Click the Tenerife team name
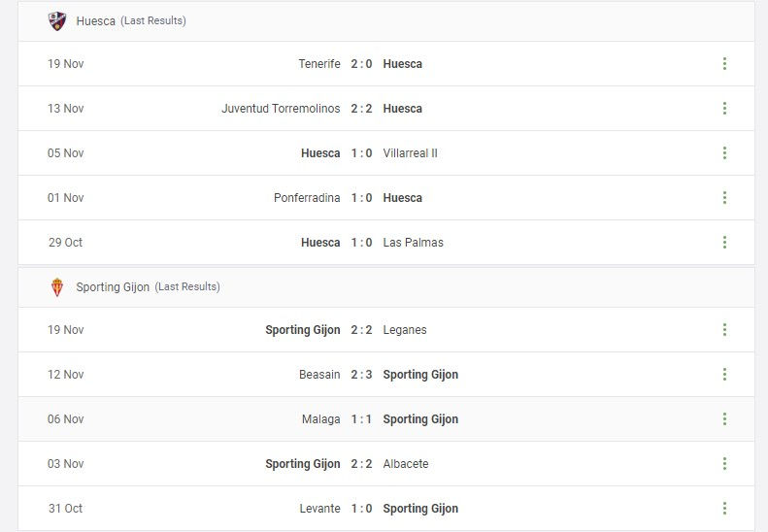This screenshot has width=768, height=532. pos(319,64)
